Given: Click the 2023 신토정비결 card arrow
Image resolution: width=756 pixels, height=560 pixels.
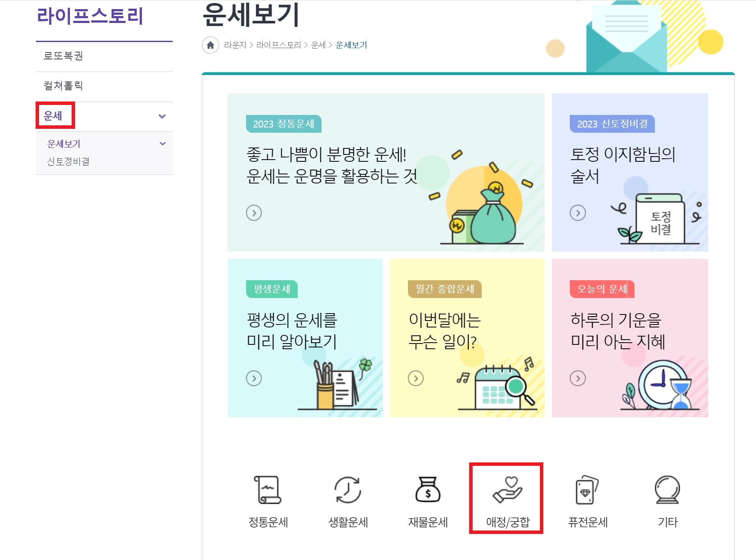Looking at the screenshot, I should pyautogui.click(x=577, y=213).
